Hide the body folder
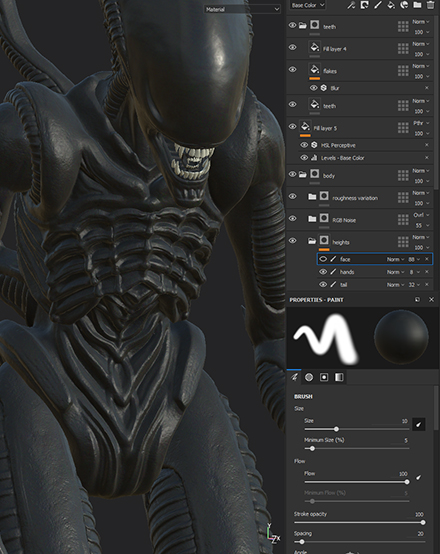Viewport: 440px width, 554px height. [x=292, y=174]
